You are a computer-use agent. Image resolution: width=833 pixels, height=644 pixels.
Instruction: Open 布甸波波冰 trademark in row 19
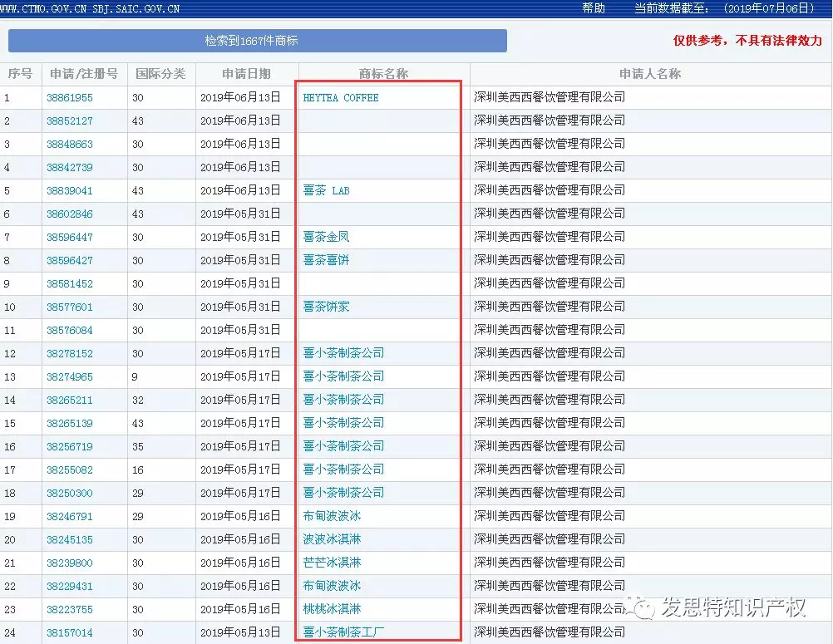[x=332, y=516]
